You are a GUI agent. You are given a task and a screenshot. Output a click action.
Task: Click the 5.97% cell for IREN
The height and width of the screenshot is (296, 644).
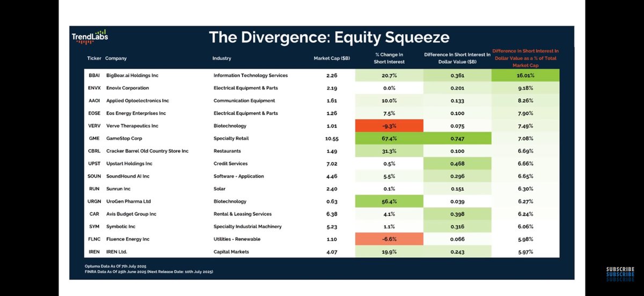point(526,252)
